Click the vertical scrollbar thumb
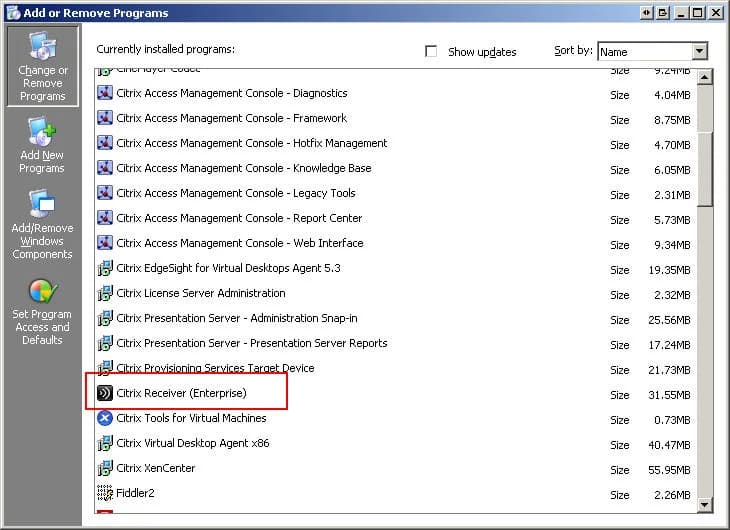 705,169
